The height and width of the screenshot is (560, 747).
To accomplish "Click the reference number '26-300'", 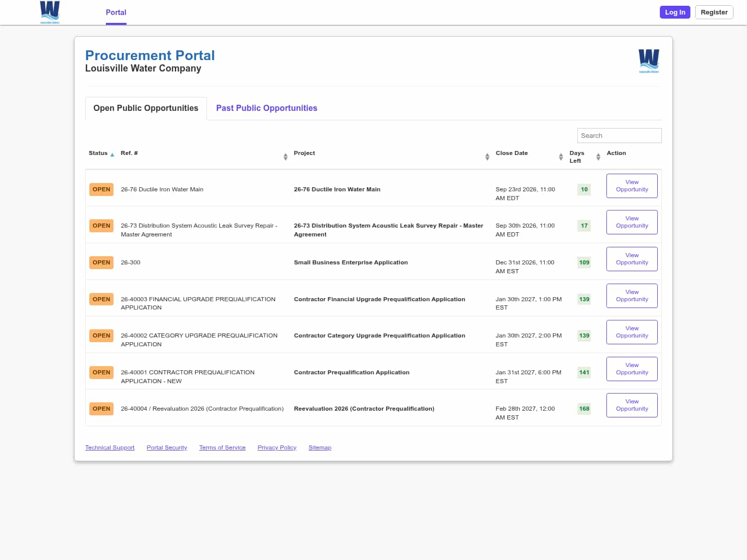I will [131, 262].
